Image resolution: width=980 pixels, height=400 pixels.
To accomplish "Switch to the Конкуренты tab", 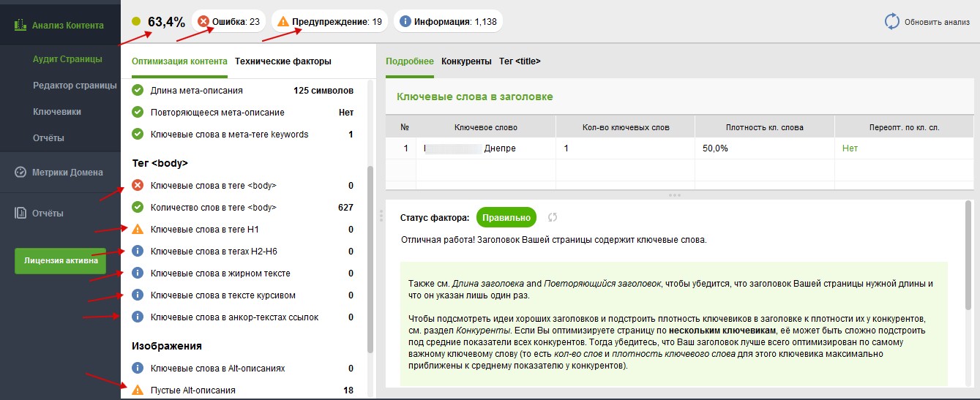I will pyautogui.click(x=466, y=61).
